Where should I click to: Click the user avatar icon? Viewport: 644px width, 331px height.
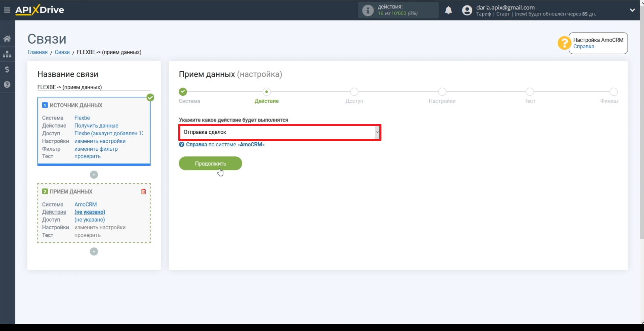(467, 10)
